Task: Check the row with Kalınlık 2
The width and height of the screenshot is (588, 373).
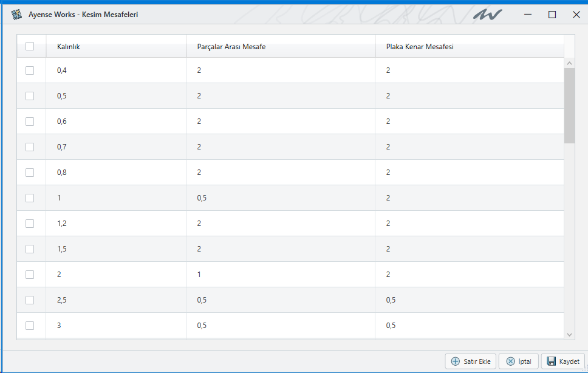Action: click(x=30, y=275)
